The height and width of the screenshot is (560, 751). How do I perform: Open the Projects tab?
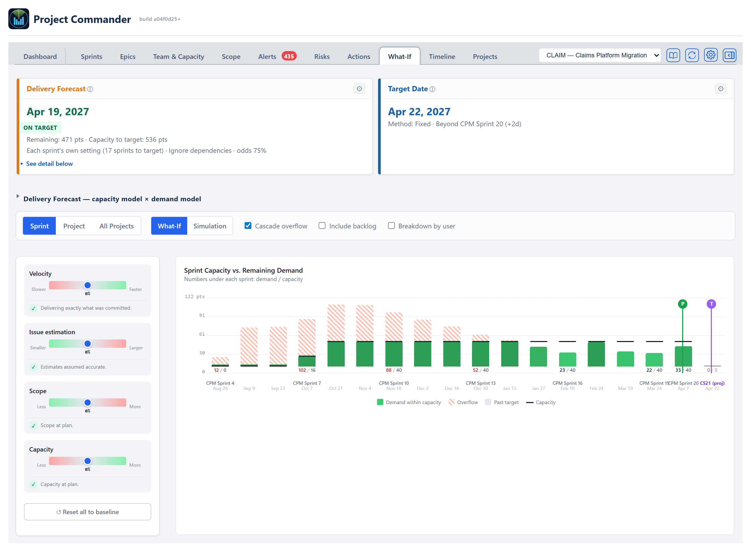tap(485, 57)
